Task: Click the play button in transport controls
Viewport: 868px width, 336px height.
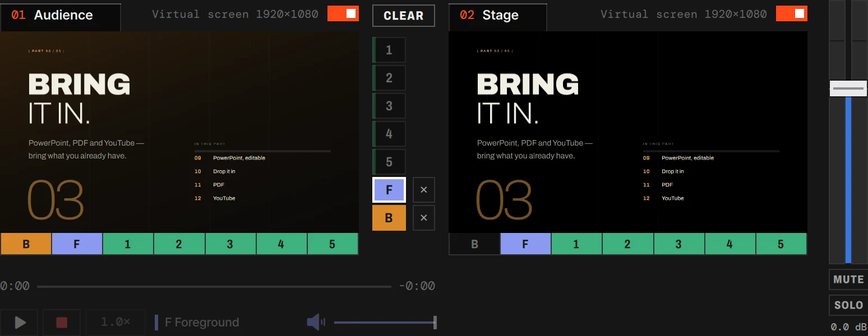Action: coord(19,323)
